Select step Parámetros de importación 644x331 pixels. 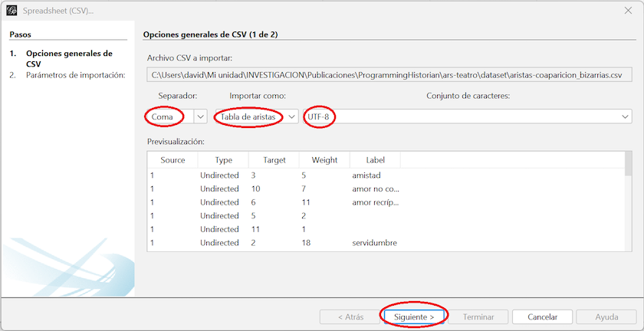click(x=75, y=75)
